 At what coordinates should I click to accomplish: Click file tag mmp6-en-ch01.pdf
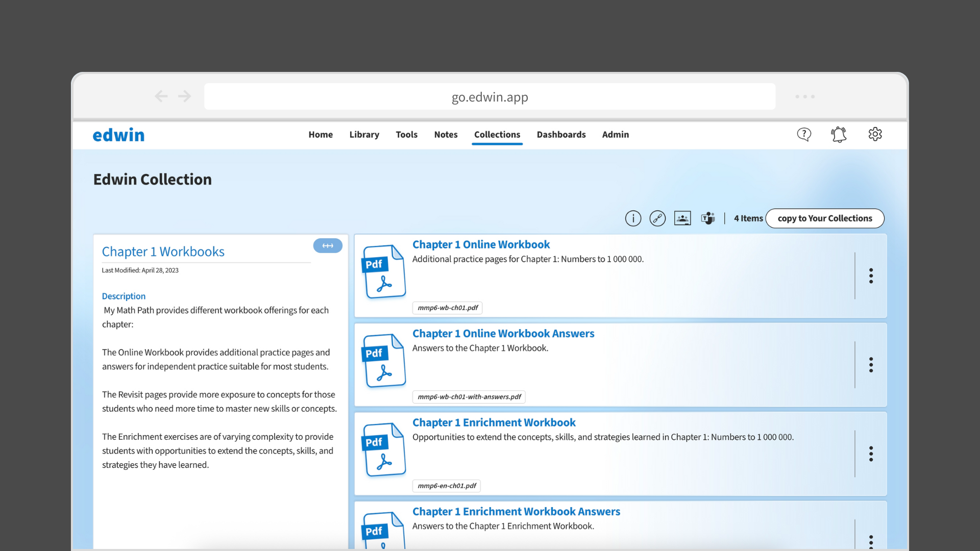[x=446, y=486]
